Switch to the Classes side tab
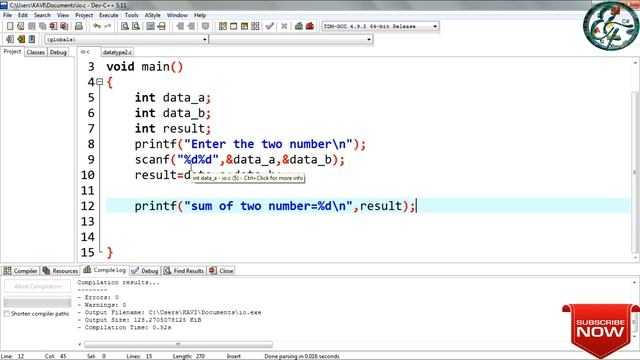The width and height of the screenshot is (640, 360). (x=36, y=52)
